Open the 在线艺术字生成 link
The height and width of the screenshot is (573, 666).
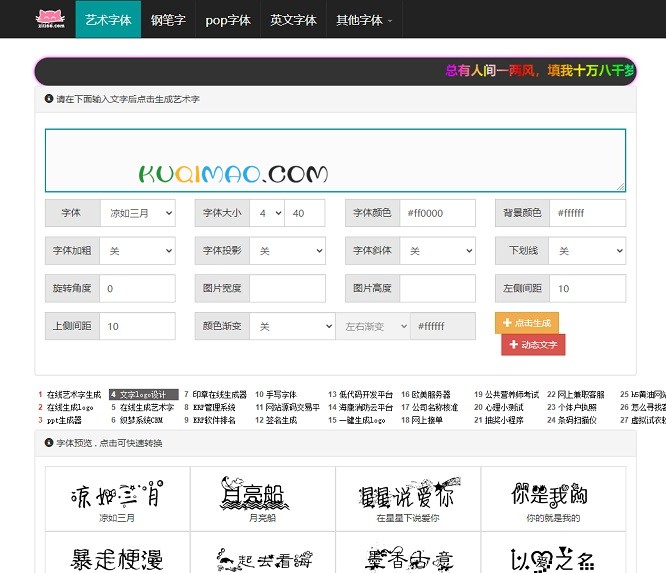74,395
